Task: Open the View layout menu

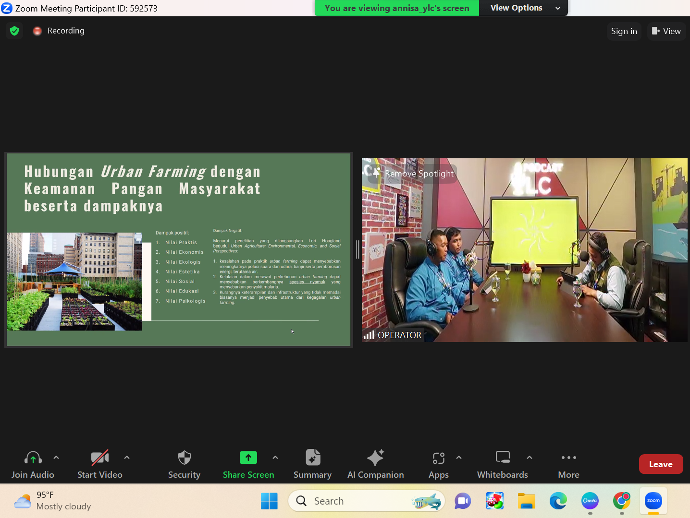Action: coord(665,31)
